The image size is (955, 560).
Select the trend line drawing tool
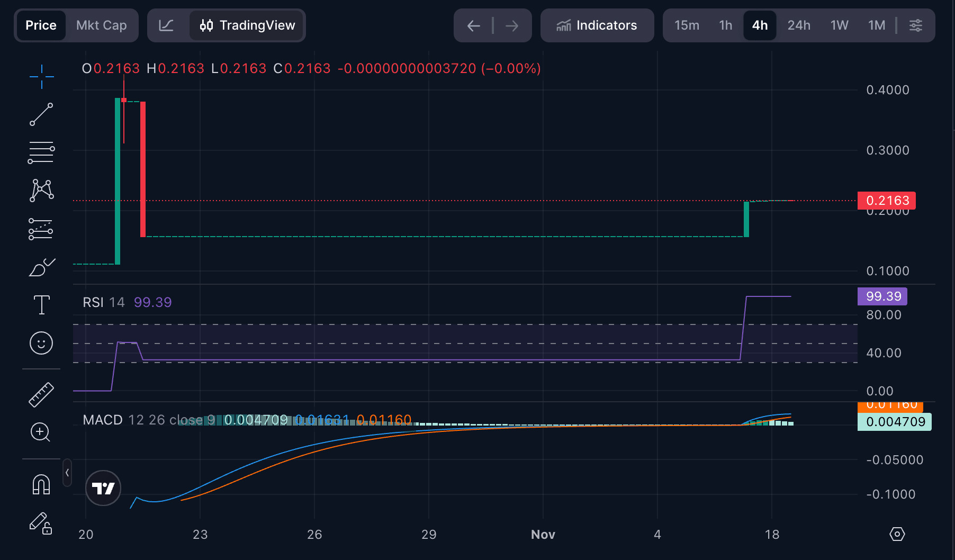tap(41, 114)
